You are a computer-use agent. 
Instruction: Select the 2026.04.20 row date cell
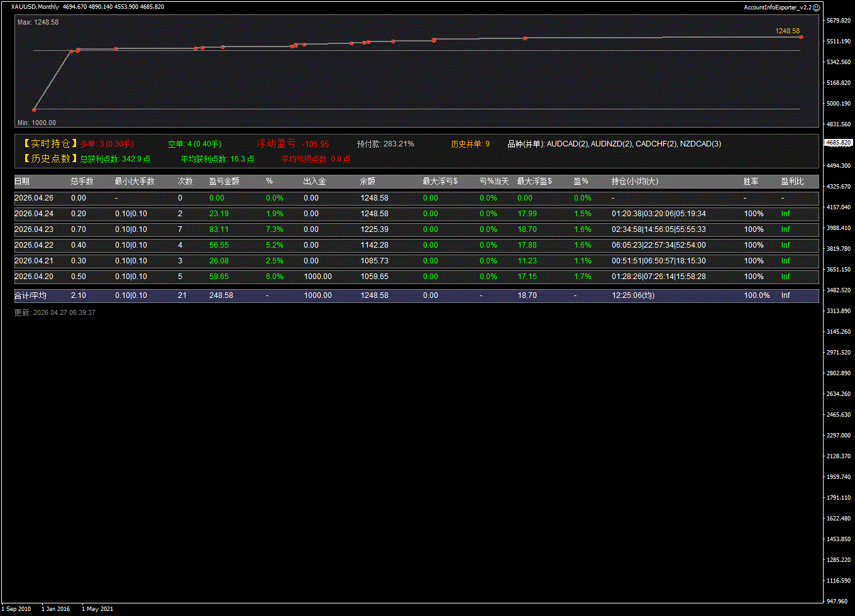(x=34, y=277)
